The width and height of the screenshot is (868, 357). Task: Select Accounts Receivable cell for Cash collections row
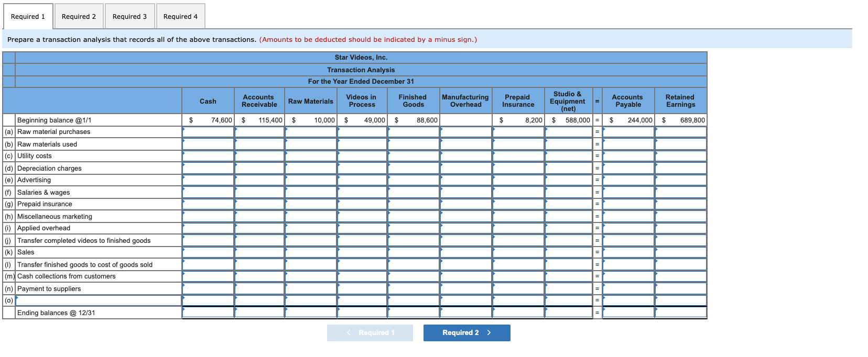click(x=259, y=276)
